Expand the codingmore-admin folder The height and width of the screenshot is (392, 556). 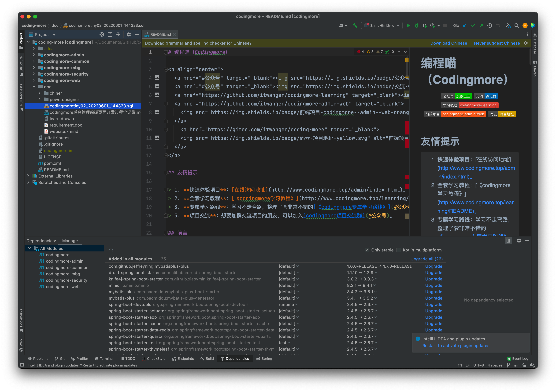pos(34,55)
